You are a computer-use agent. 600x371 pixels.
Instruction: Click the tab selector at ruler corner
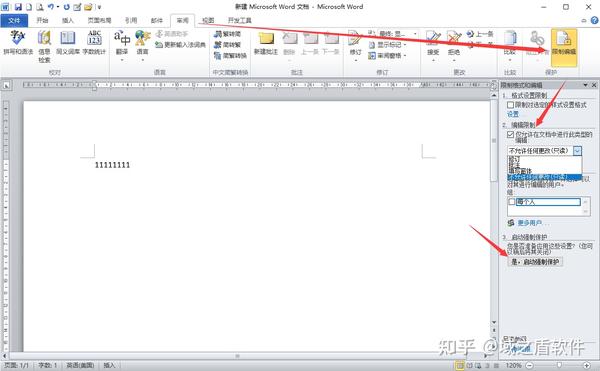[x=6, y=86]
